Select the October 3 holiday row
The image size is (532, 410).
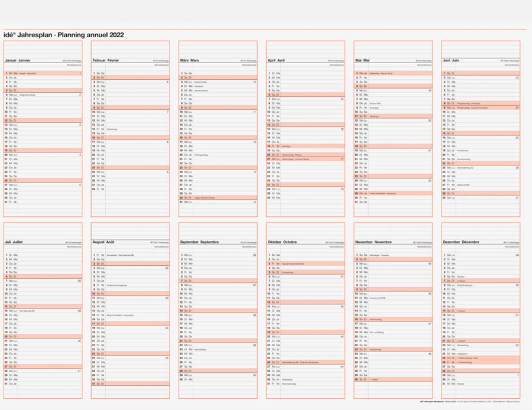click(305, 263)
